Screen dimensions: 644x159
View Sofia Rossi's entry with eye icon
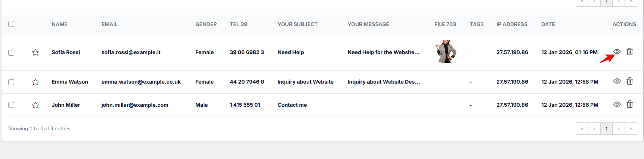(617, 52)
